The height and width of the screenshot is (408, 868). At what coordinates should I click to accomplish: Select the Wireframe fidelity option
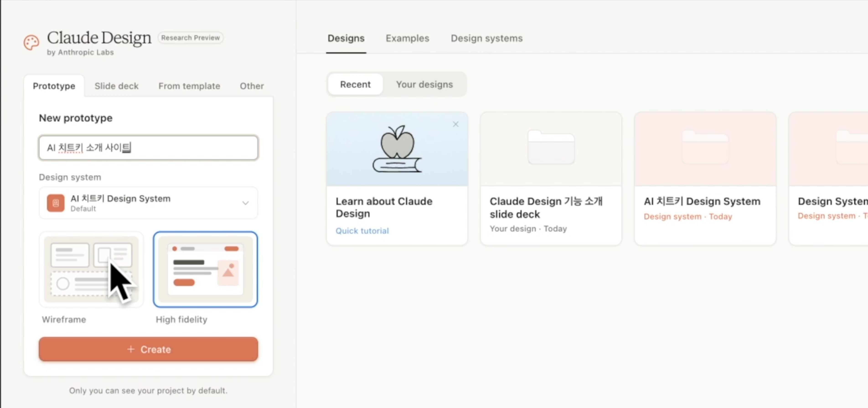pos(91,269)
